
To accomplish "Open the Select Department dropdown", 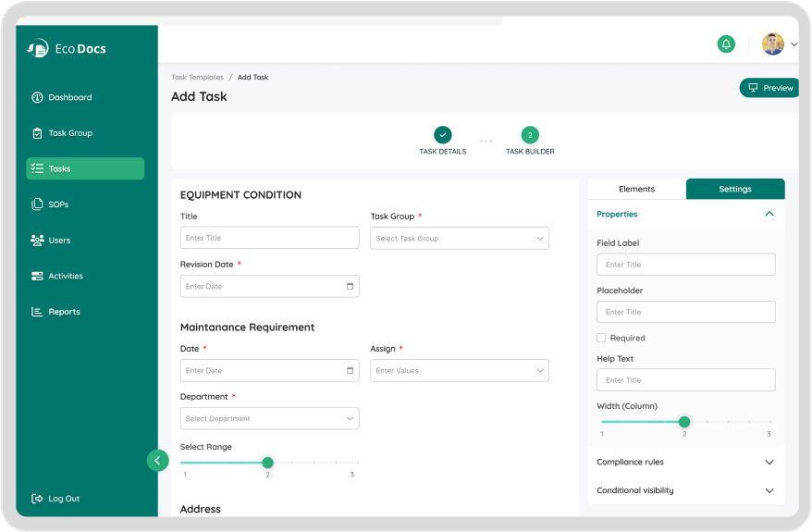I will (269, 419).
